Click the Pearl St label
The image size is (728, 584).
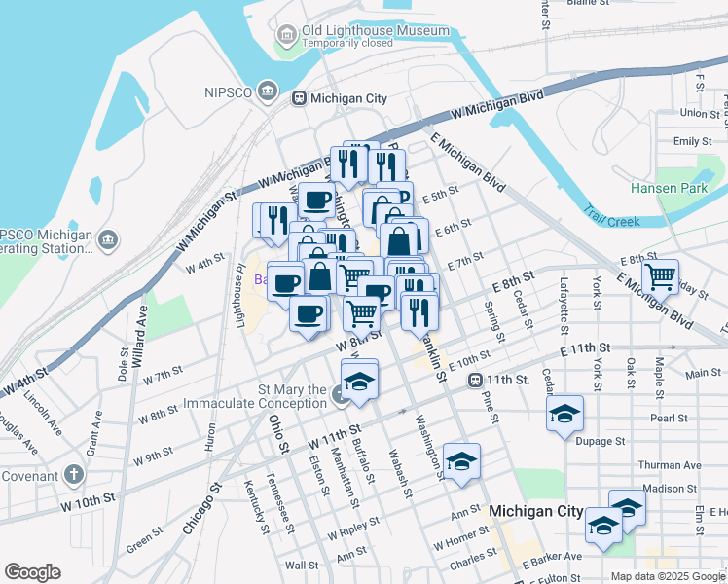[x=669, y=419]
